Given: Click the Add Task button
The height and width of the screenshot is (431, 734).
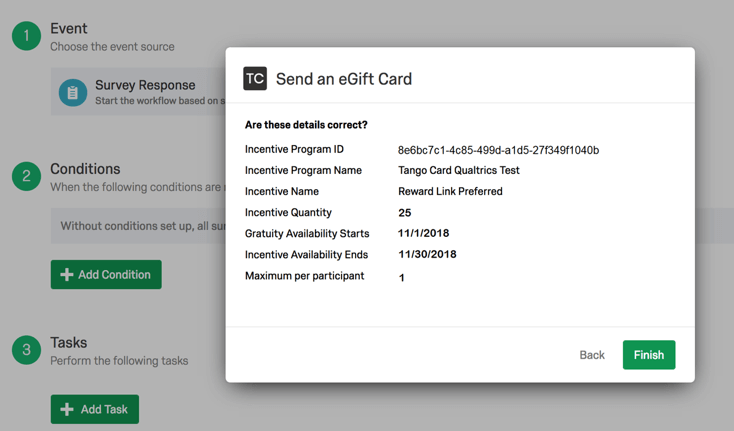Looking at the screenshot, I should point(95,409).
